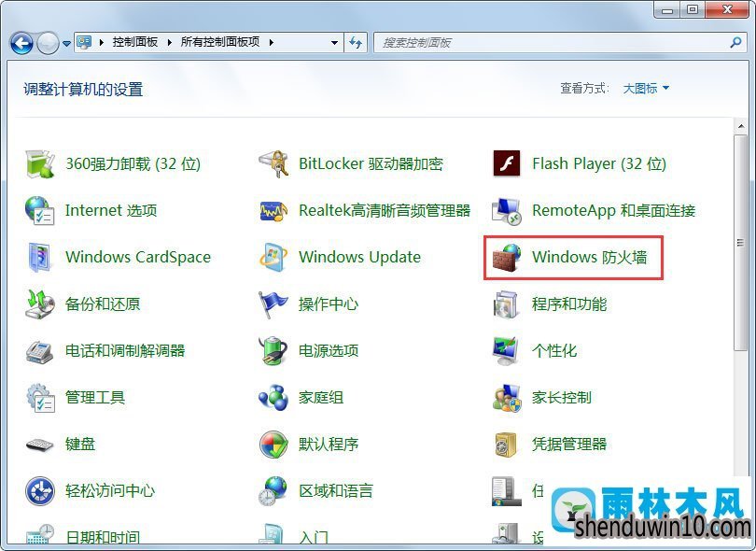Open the 电源选项 text link
The image size is (756, 551).
coord(329,351)
